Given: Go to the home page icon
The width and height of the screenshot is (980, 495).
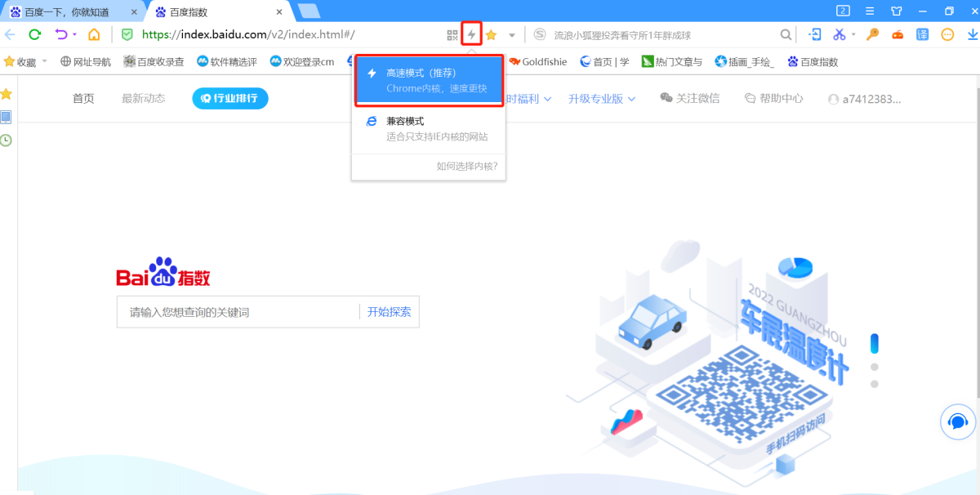Looking at the screenshot, I should (x=95, y=34).
